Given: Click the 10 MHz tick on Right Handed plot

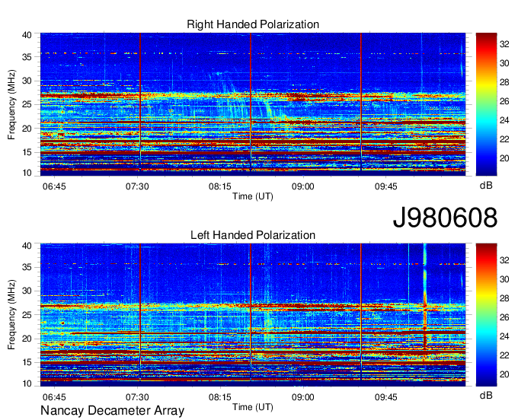Looking at the screenshot, I should coord(27,173).
